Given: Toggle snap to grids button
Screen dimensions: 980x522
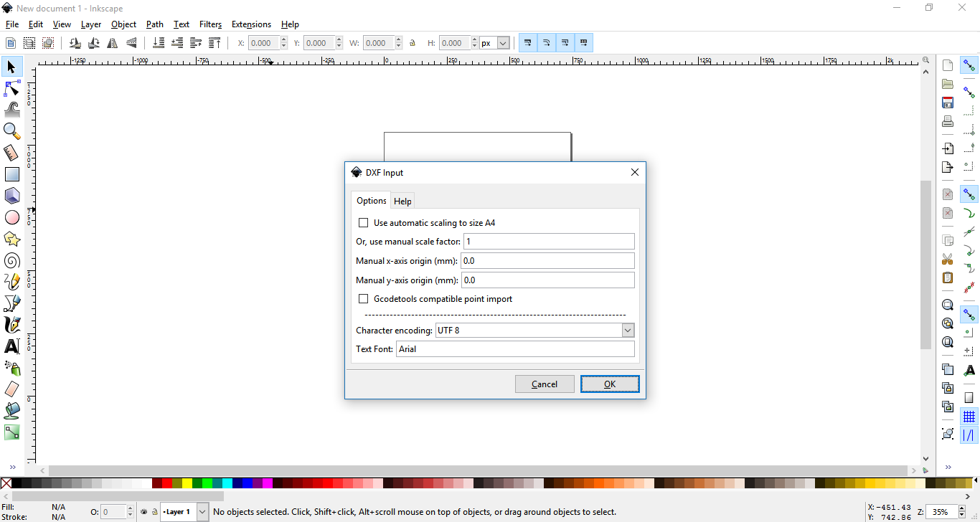Looking at the screenshot, I should (969, 417).
